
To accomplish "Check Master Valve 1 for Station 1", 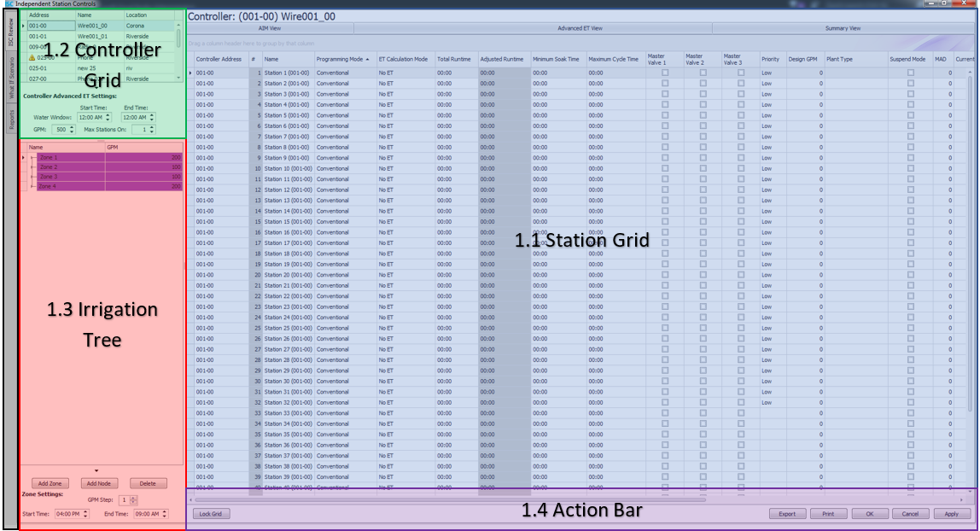I will 665,73.
